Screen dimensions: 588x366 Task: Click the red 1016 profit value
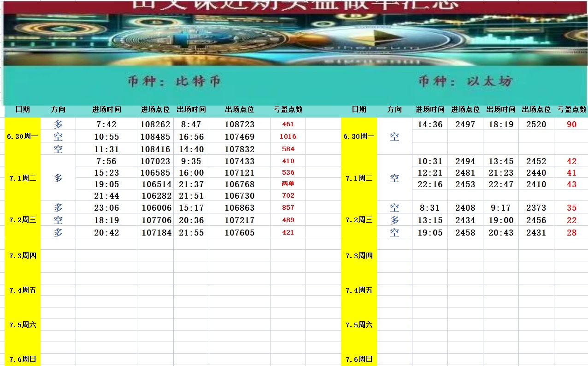288,136
